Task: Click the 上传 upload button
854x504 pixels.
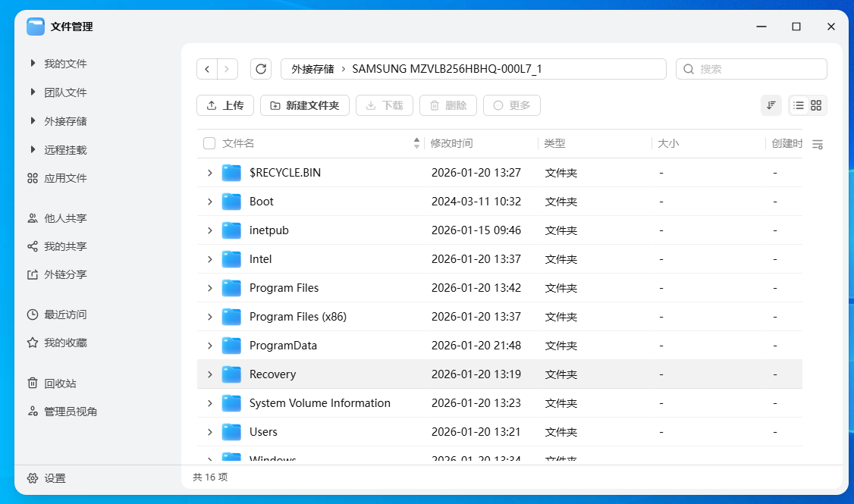Action: click(224, 105)
